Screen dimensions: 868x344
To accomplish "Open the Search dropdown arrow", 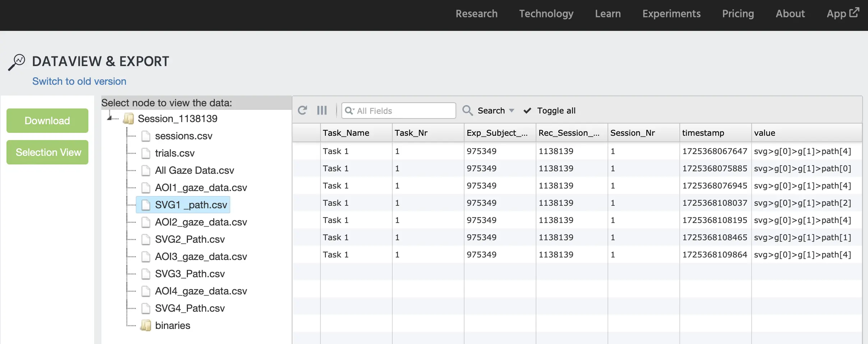I will [x=512, y=111].
